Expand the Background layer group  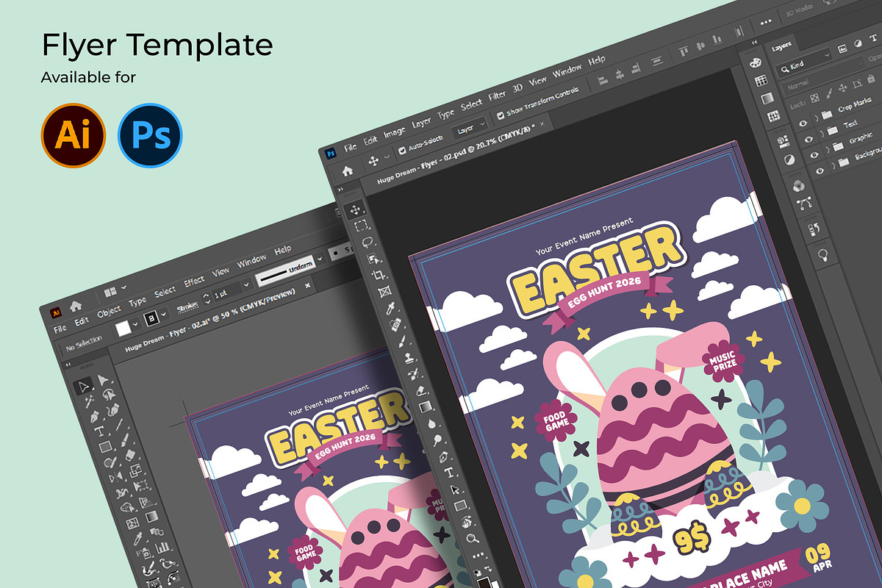[833, 165]
